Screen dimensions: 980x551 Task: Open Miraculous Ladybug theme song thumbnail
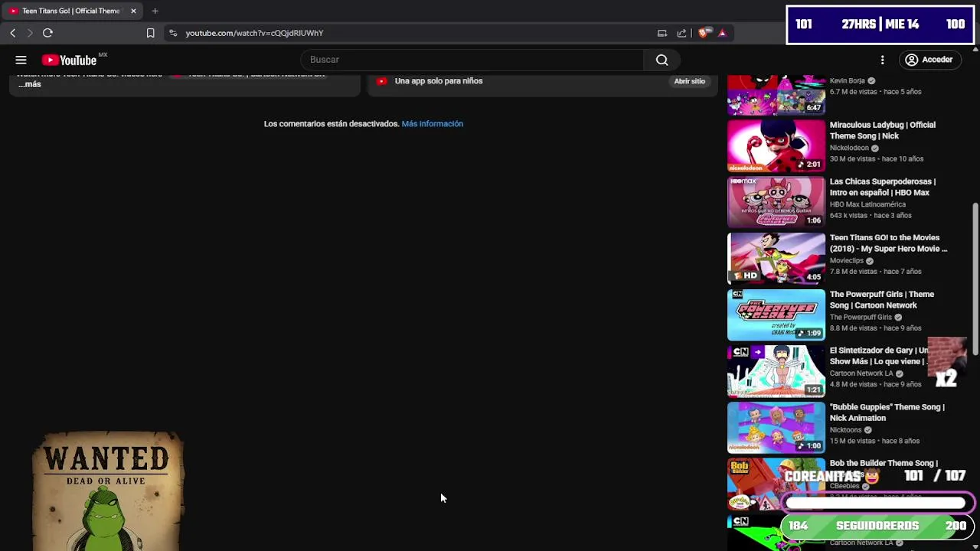776,145
